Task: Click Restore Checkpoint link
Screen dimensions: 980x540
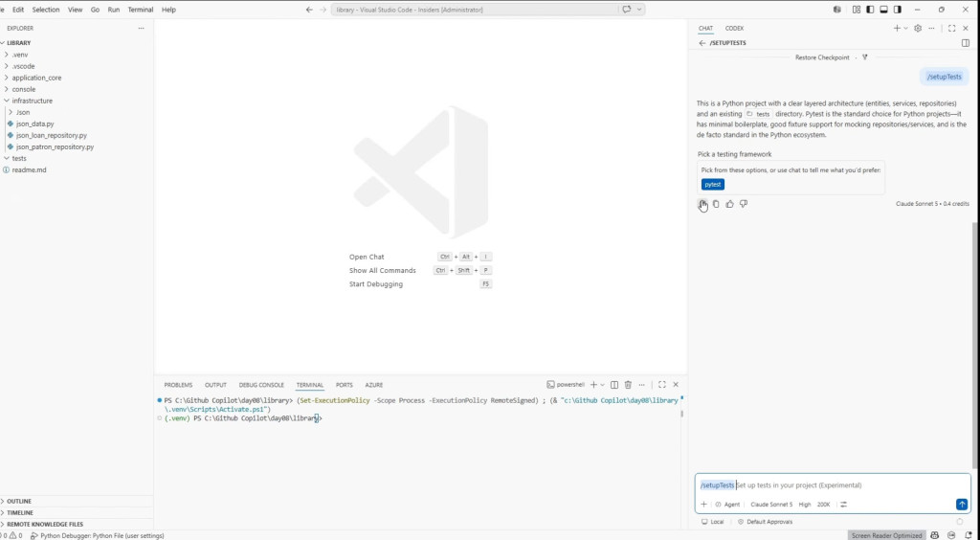Action: (x=822, y=57)
